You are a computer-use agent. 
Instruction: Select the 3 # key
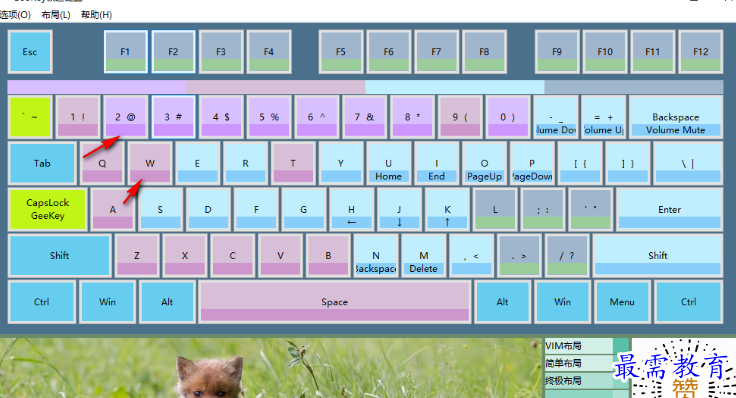coord(173,117)
